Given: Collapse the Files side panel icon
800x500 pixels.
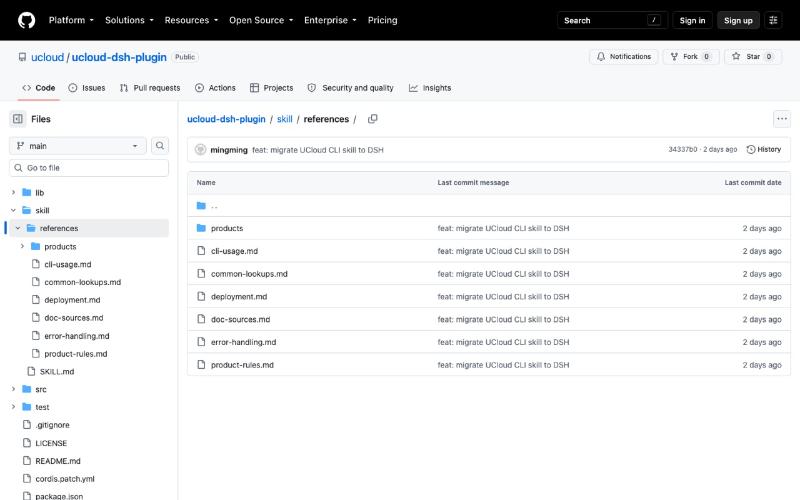Looking at the screenshot, I should pos(18,119).
